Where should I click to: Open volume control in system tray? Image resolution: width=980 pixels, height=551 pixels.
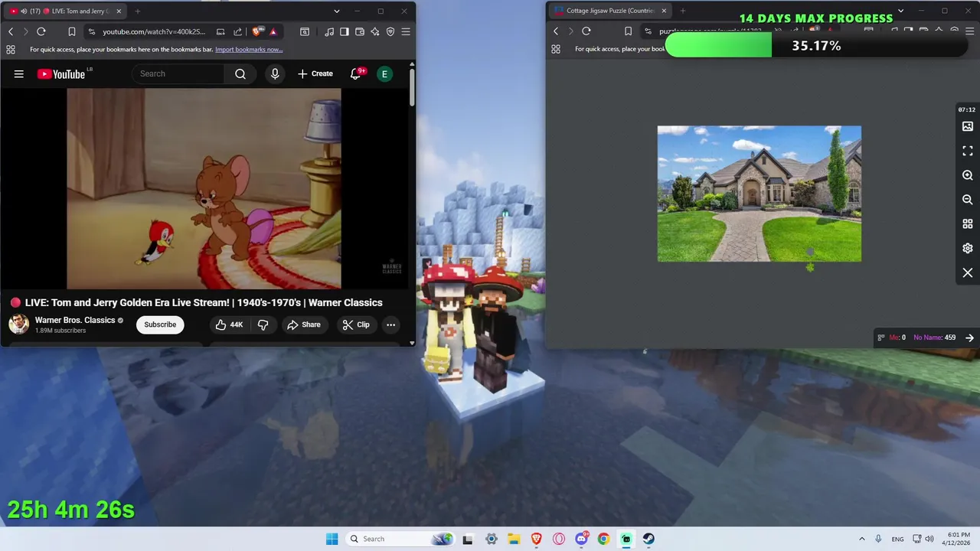930,539
